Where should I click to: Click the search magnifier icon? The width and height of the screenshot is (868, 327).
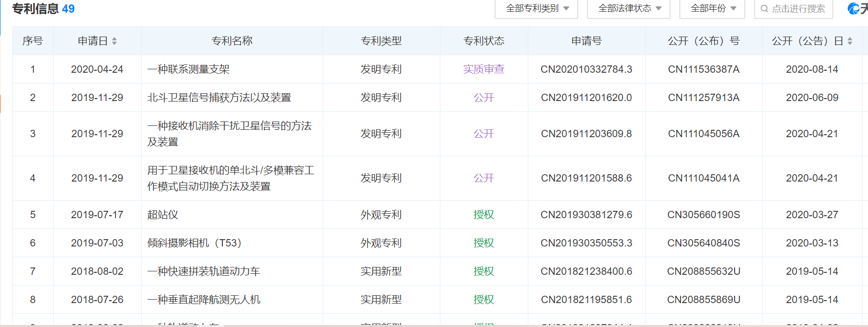764,9
